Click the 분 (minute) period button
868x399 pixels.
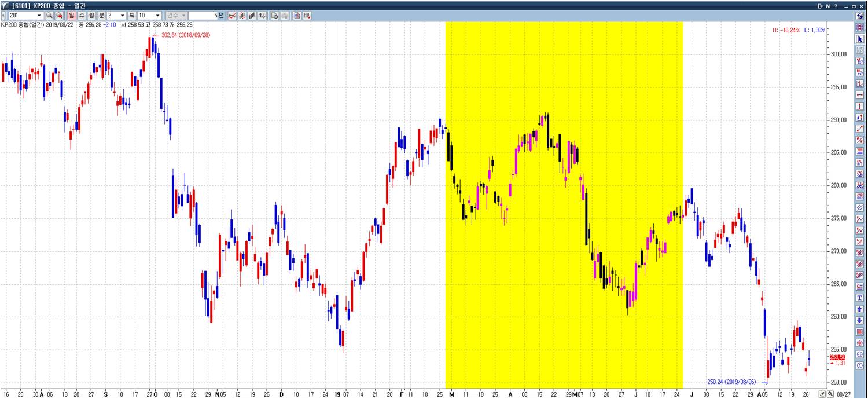101,15
